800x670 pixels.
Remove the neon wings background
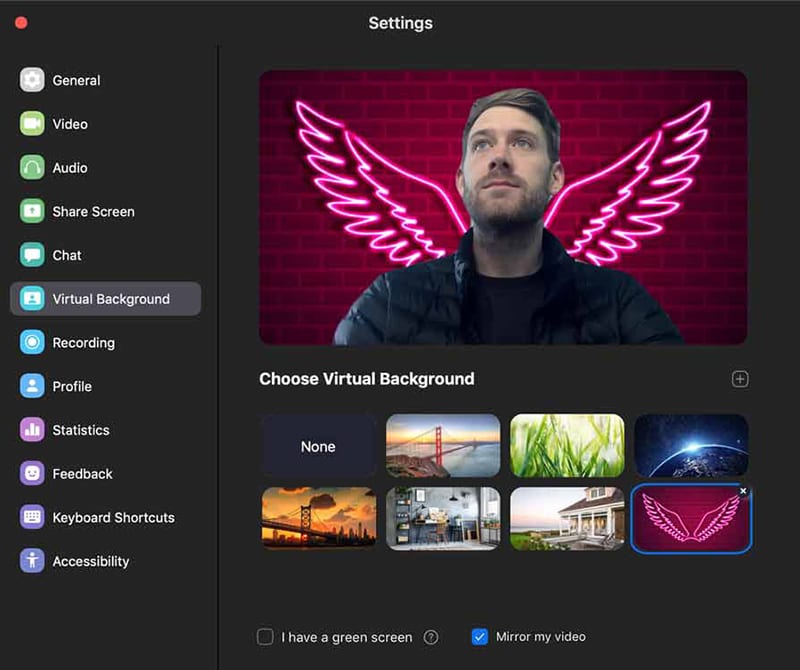[743, 491]
